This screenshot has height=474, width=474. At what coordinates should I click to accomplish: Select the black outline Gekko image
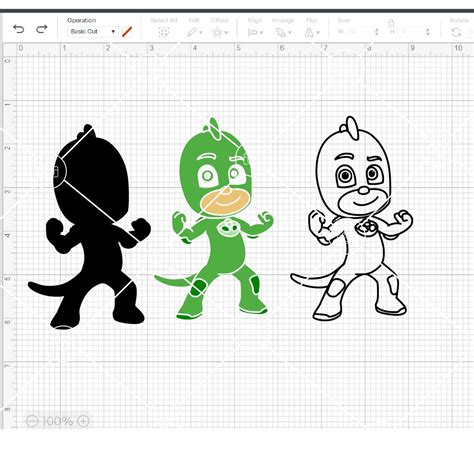(352, 219)
